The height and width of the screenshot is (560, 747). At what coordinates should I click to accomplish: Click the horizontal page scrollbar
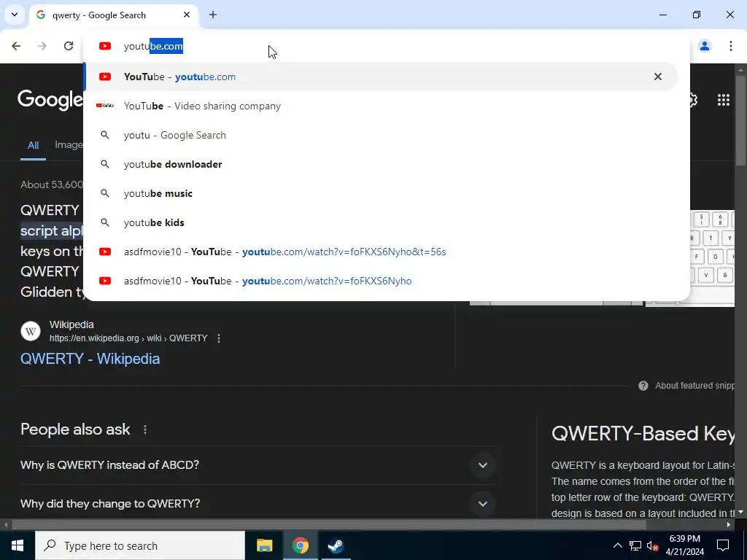tap(329, 525)
